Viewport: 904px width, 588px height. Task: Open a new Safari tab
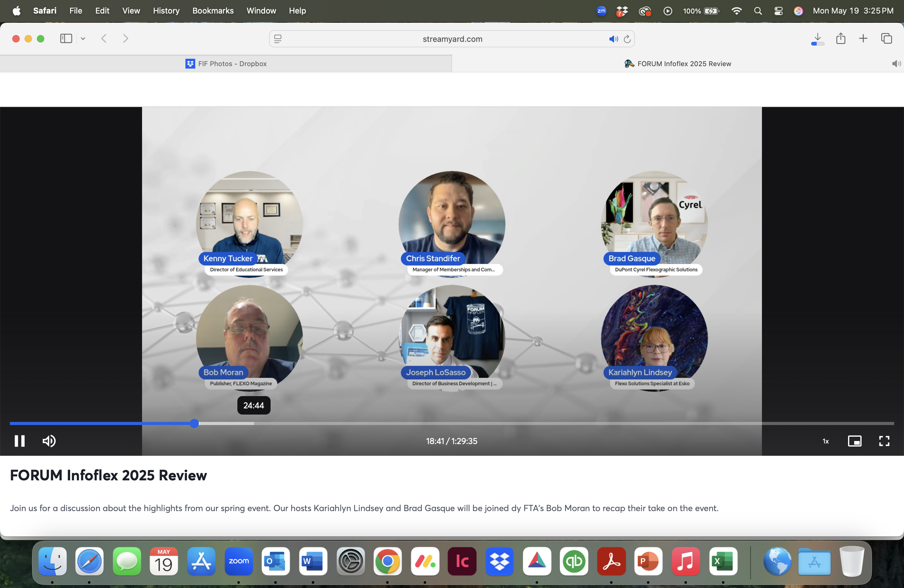[x=863, y=38]
